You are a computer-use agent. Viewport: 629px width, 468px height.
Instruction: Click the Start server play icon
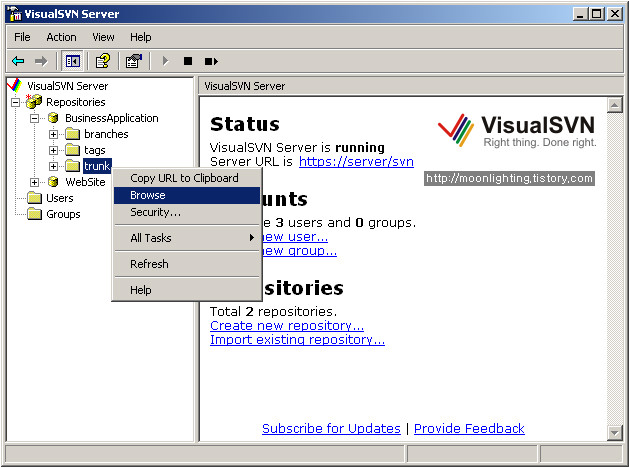165,61
